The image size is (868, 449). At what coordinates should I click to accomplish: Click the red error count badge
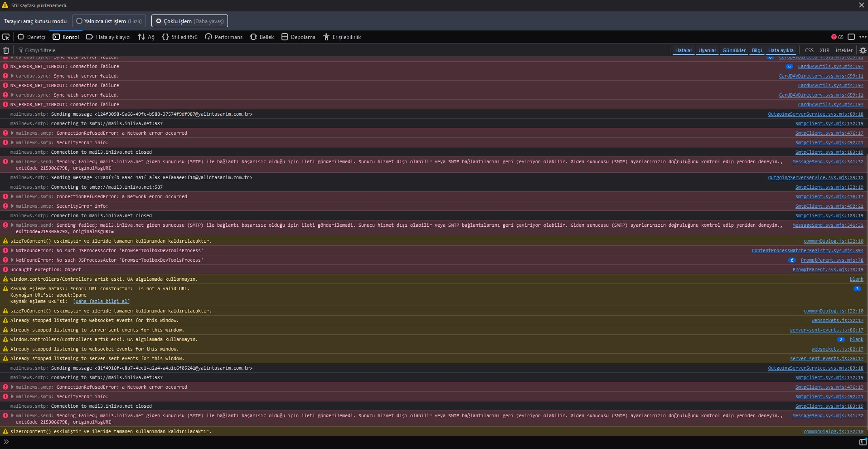837,37
